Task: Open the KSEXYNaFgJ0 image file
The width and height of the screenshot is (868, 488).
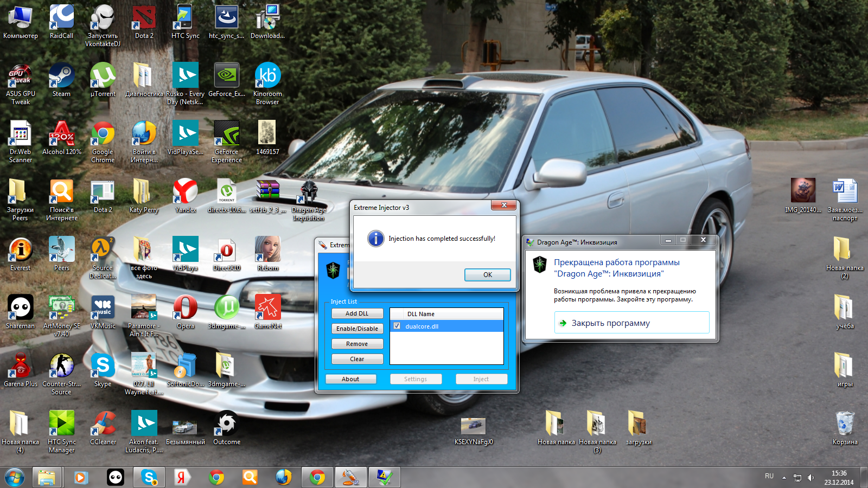Action: pos(474,431)
